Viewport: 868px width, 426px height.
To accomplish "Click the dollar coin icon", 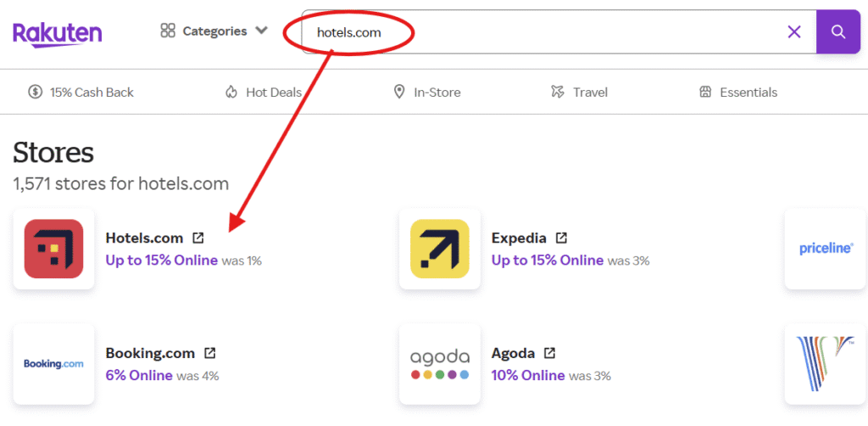I will [x=36, y=92].
